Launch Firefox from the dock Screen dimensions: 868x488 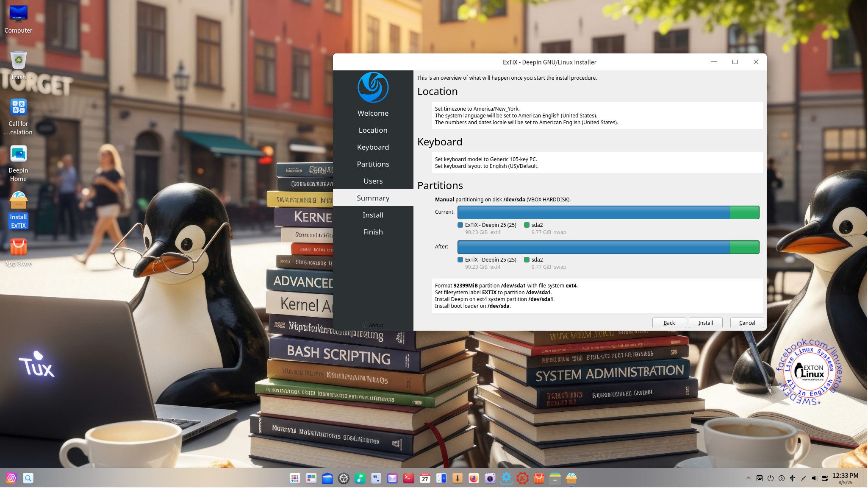click(474, 478)
